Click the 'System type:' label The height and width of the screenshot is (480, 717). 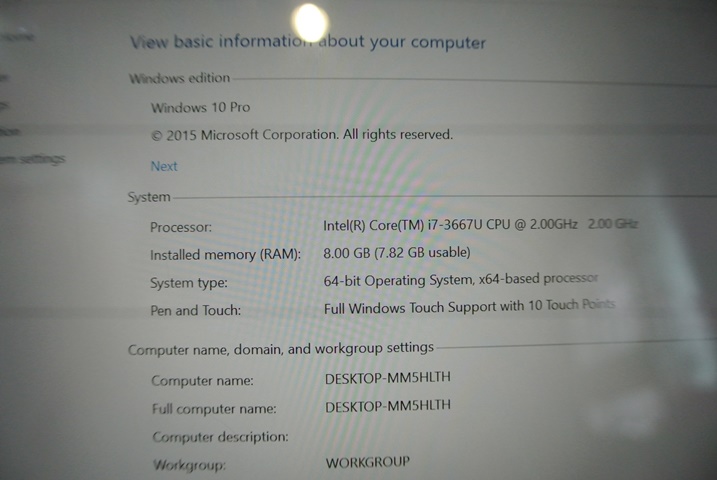pyautogui.click(x=189, y=283)
